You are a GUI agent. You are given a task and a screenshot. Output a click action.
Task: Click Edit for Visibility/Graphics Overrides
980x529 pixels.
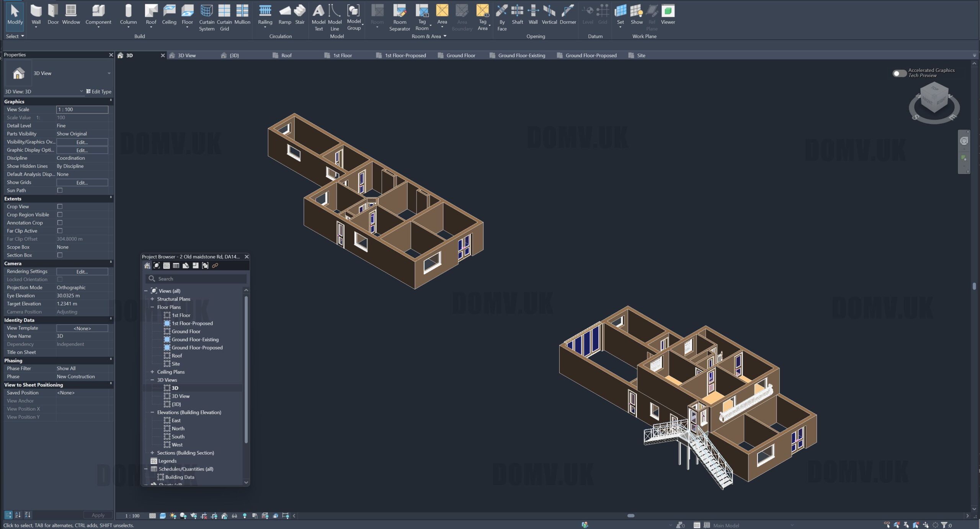[x=82, y=142]
